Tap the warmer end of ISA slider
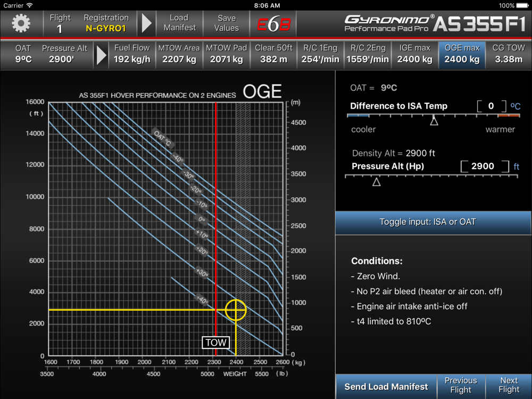 coord(509,115)
